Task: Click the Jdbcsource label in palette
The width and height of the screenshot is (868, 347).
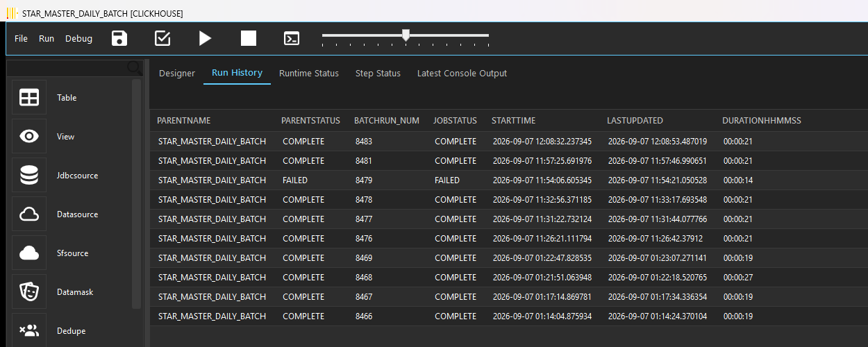Action: [77, 176]
